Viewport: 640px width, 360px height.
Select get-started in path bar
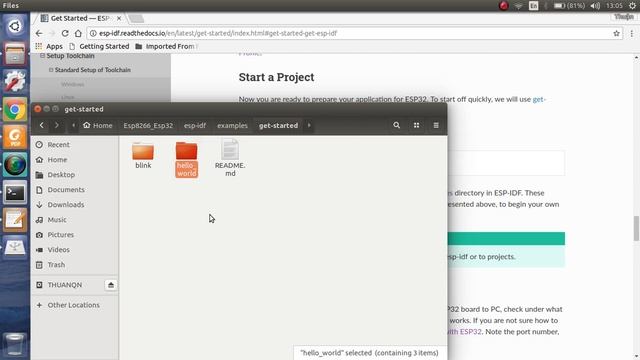tap(278, 125)
